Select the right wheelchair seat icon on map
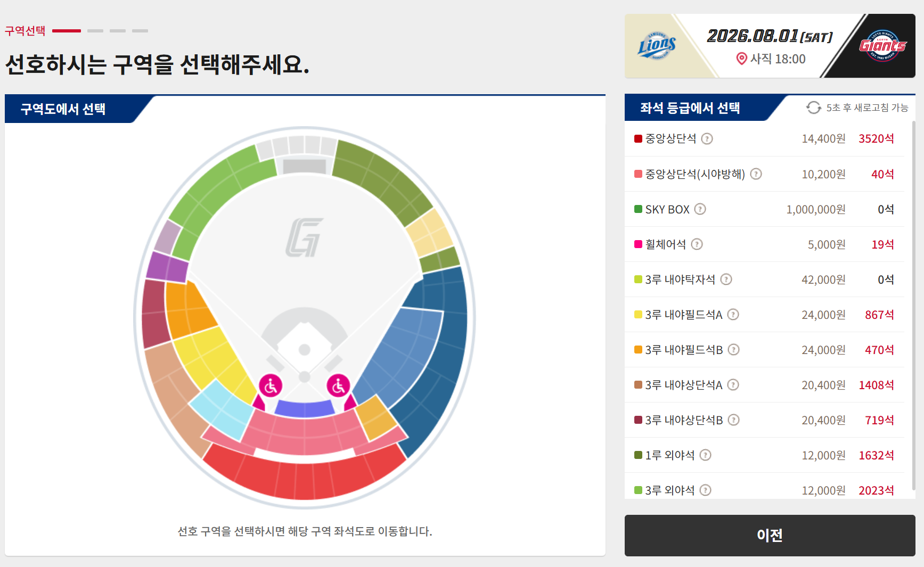The height and width of the screenshot is (567, 924). [338, 386]
